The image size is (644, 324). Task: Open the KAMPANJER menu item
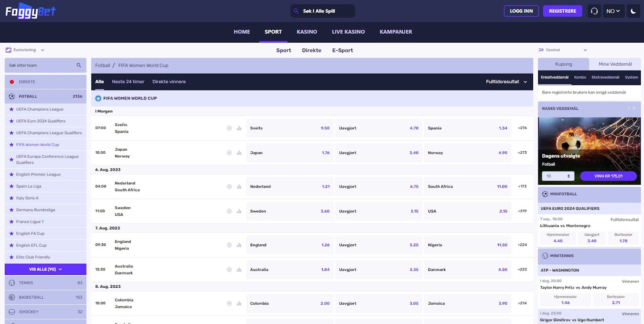tap(396, 32)
